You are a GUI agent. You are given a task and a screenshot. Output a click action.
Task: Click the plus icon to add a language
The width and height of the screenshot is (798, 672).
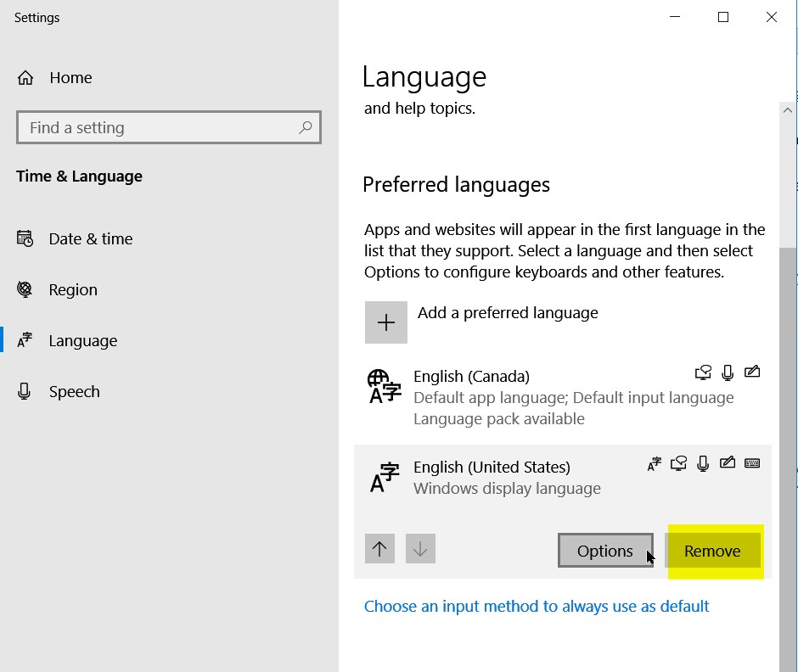(385, 322)
